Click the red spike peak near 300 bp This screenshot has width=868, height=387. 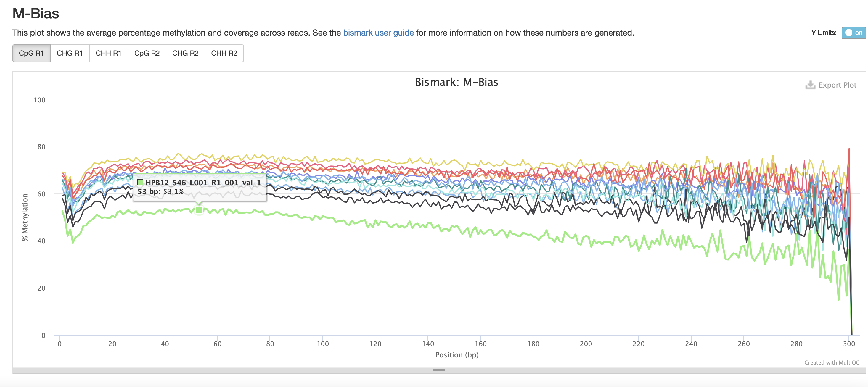point(849,149)
